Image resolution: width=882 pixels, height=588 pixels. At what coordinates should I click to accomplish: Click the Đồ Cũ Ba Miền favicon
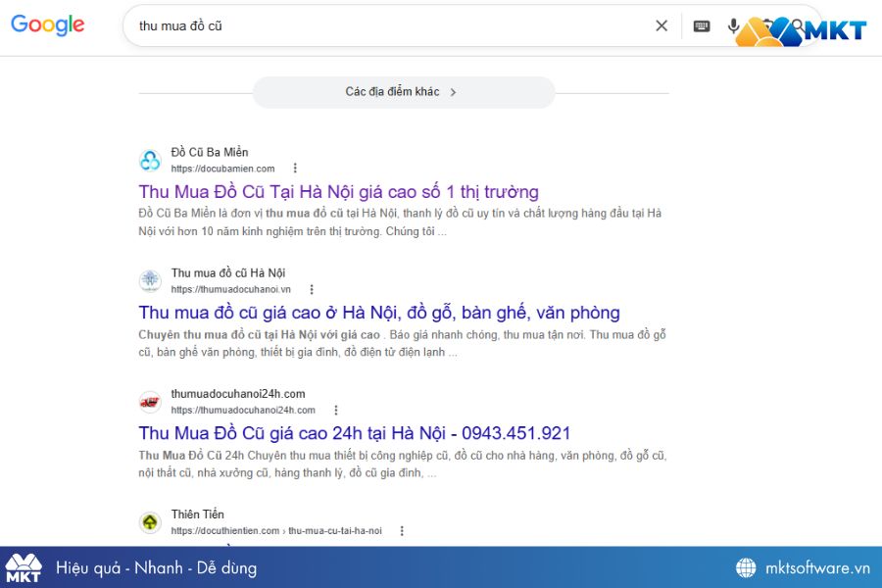150,161
